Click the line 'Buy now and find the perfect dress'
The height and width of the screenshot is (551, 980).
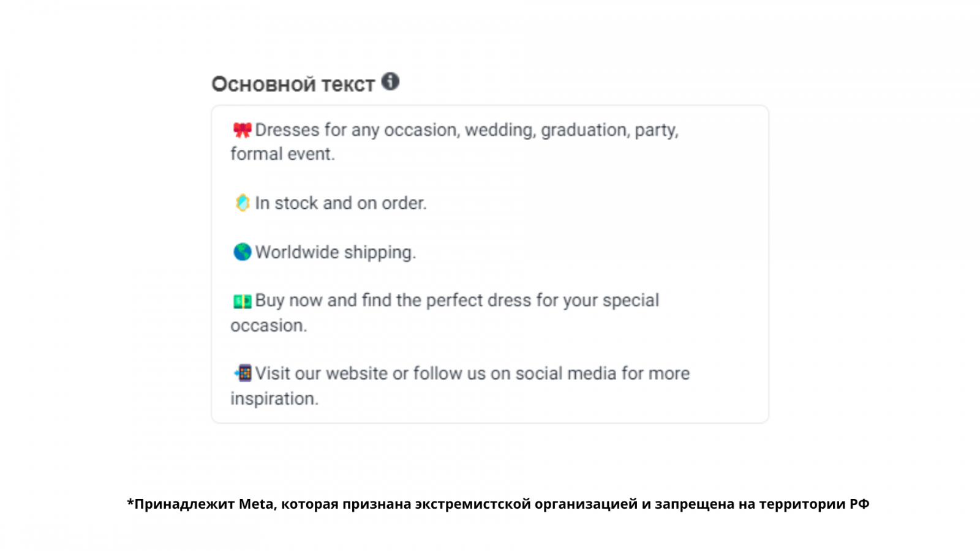[x=456, y=301]
